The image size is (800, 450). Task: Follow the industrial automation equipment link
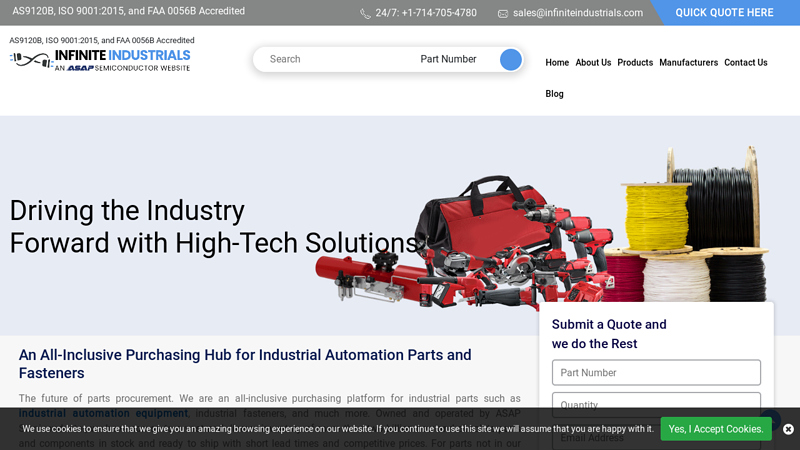point(104,413)
